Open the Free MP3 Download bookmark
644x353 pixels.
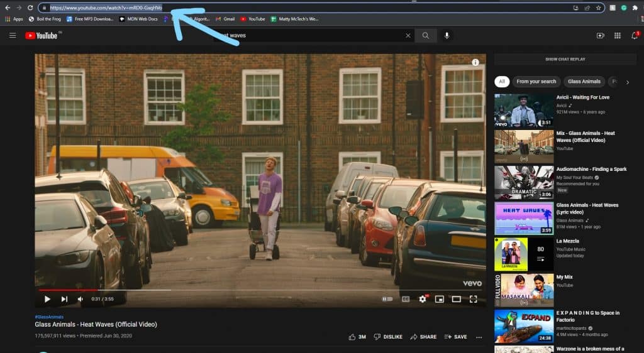pyautogui.click(x=90, y=19)
